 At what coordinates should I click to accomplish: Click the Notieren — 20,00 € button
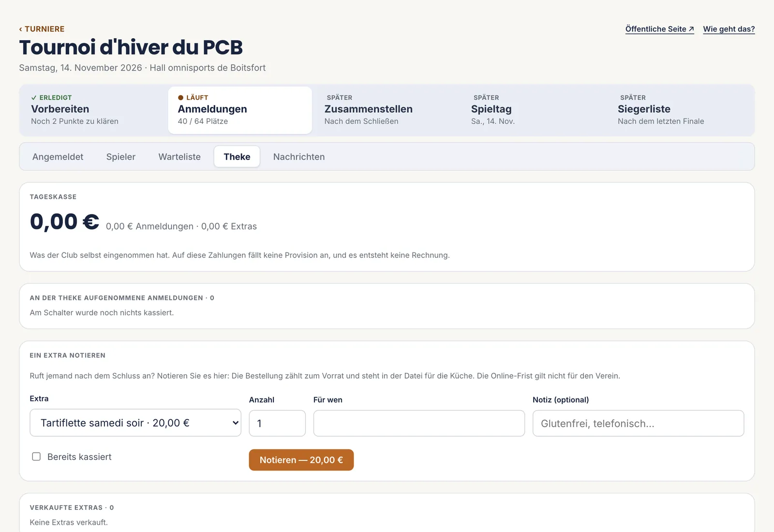(301, 460)
